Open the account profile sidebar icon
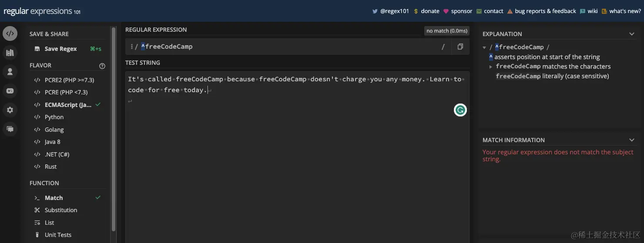This screenshot has width=644, height=243. (x=10, y=72)
